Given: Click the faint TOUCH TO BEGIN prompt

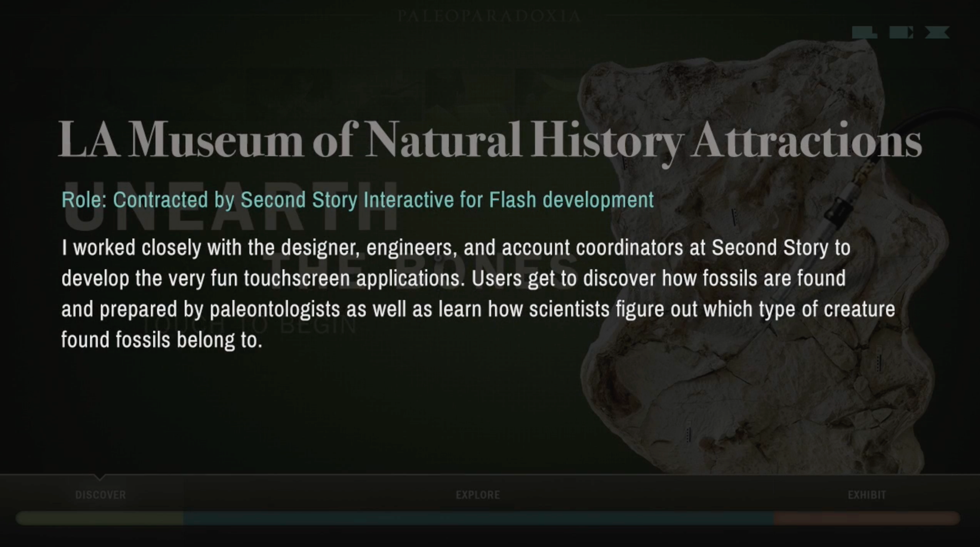Looking at the screenshot, I should pos(249,325).
